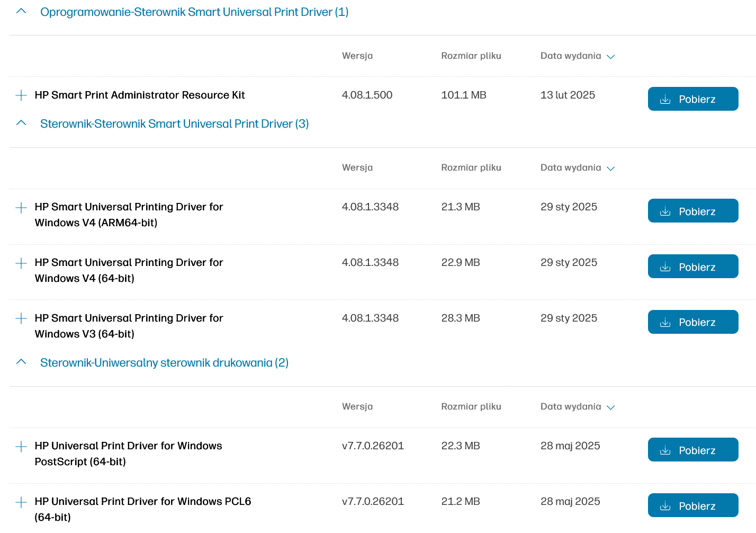The width and height of the screenshot is (756, 533).
Task: Open Oprogramowanie-Sterownik Smart Universal Print Driver (1) link
Action: point(194,12)
